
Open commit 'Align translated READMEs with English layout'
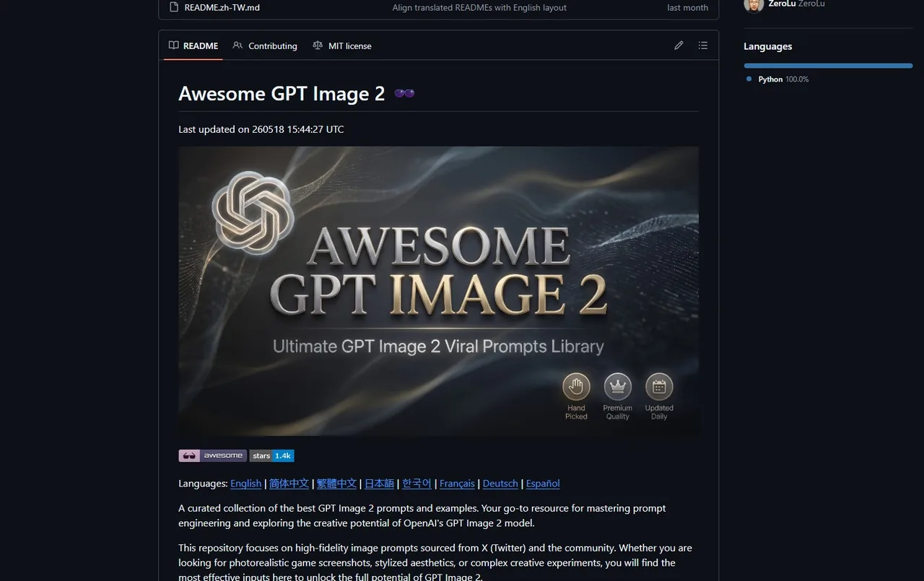[479, 7]
